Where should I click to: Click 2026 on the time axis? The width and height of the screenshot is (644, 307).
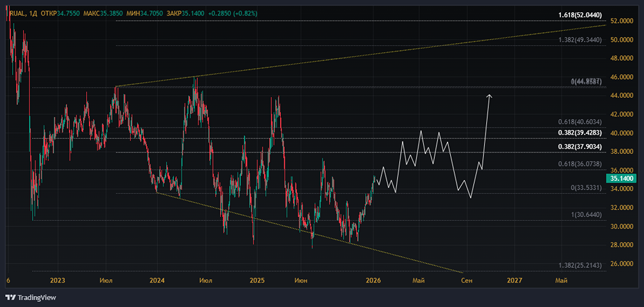[x=373, y=281]
